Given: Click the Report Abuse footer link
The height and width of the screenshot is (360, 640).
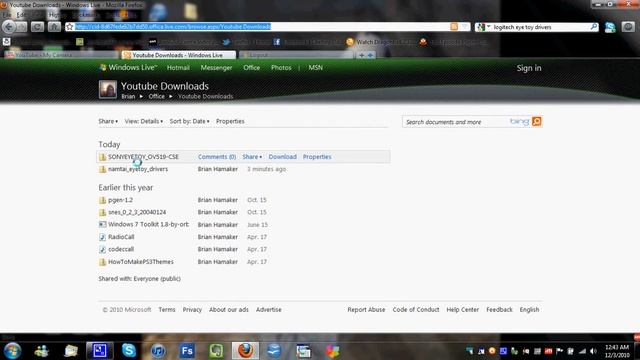Looking at the screenshot, I should click(366, 310).
